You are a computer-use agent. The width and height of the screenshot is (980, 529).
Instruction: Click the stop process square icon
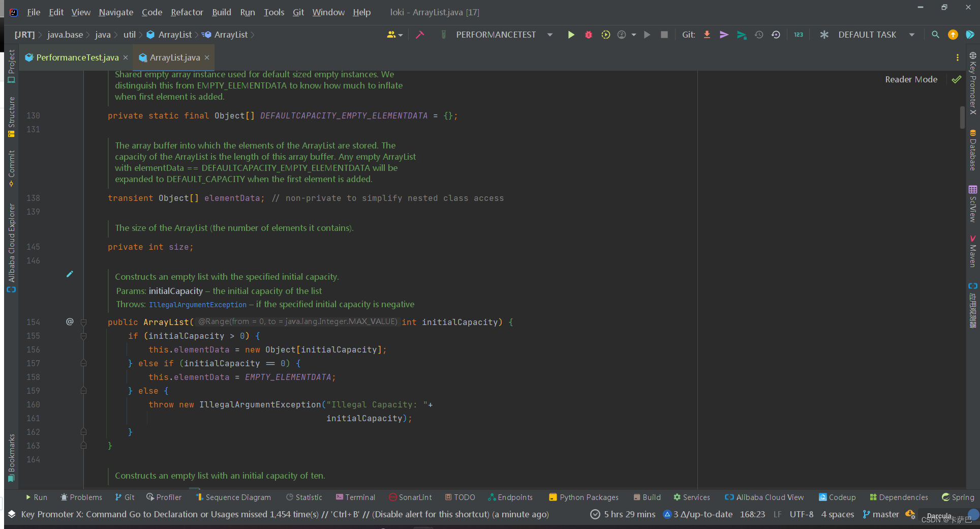[664, 35]
